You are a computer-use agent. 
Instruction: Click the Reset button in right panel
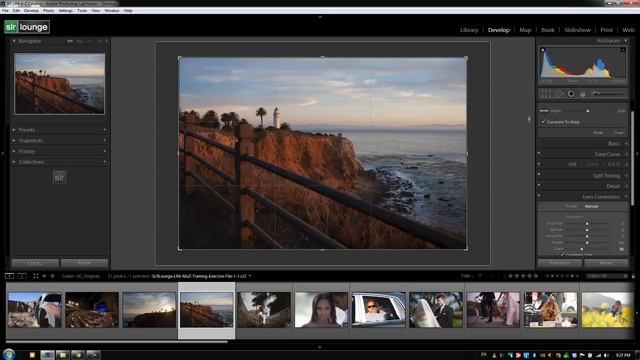606,263
